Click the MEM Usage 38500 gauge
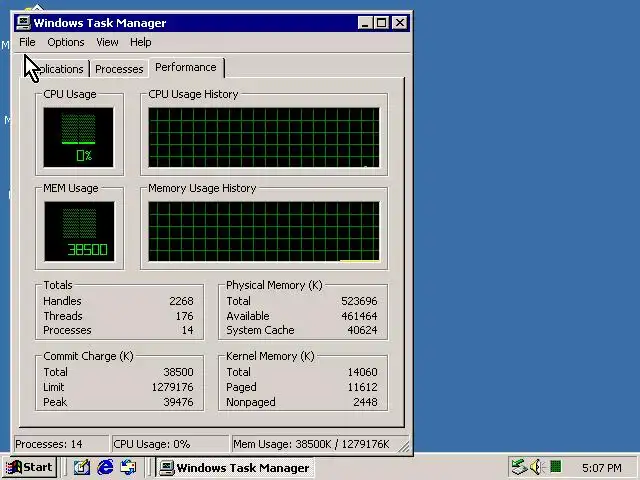The height and width of the screenshot is (480, 640). [x=79, y=231]
